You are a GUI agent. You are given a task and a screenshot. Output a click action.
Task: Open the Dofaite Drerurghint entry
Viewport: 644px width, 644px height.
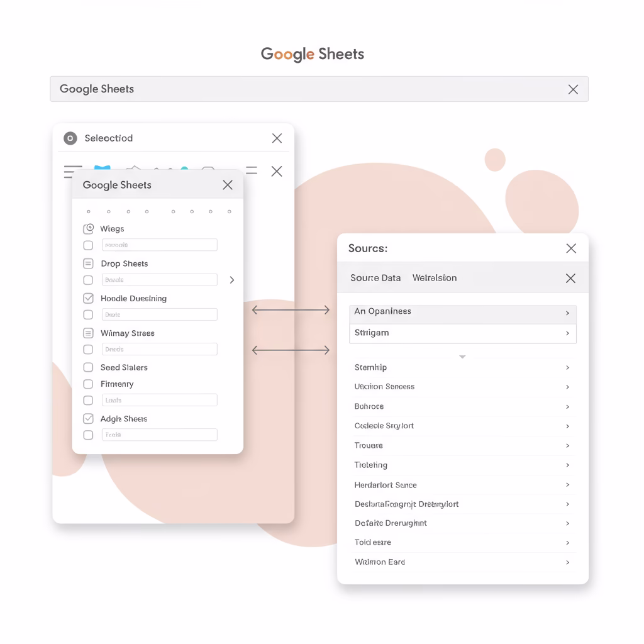pyautogui.click(x=462, y=523)
